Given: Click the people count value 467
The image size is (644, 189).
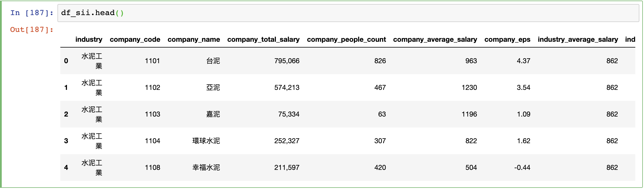Looking at the screenshot, I should coord(380,88).
